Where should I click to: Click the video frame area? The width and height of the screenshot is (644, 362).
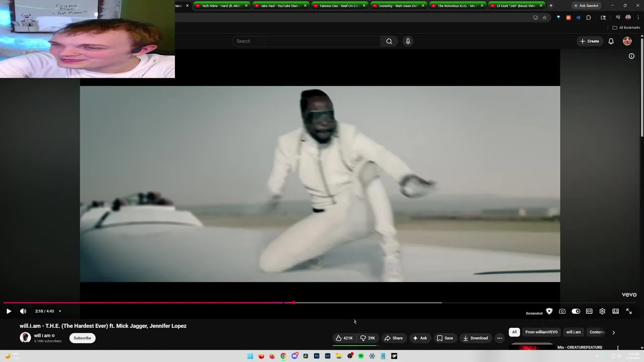click(320, 184)
